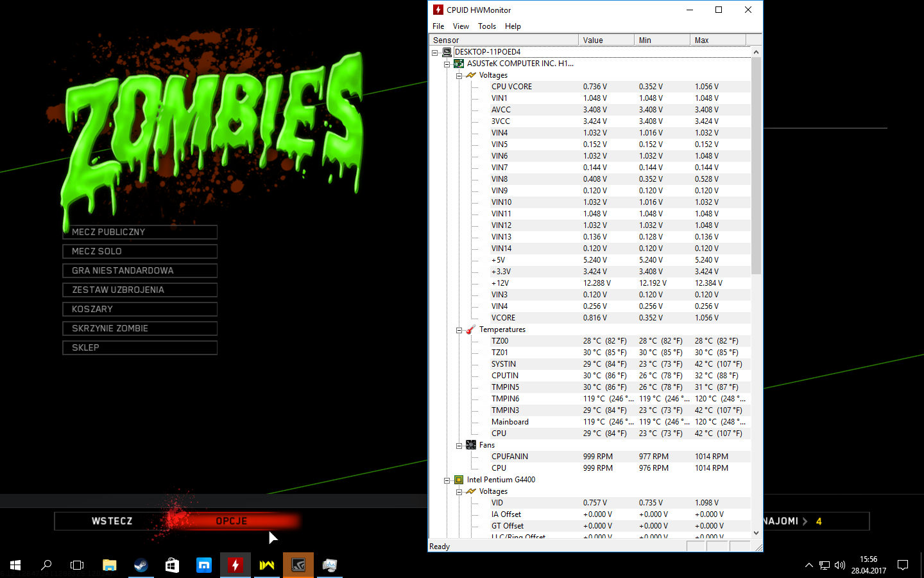Click the HWMonitor red title bar icon

(x=438, y=10)
